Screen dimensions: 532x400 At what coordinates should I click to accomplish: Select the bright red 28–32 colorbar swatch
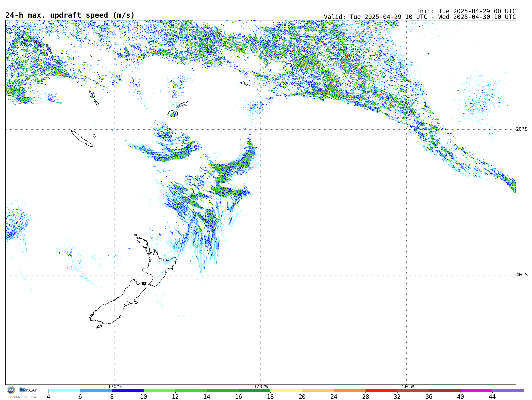pos(381,390)
